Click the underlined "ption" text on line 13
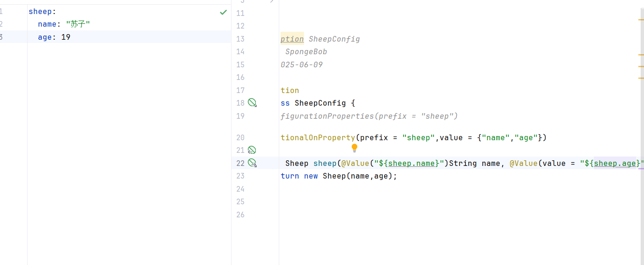Viewport: 644px width, 265px height. click(x=292, y=39)
